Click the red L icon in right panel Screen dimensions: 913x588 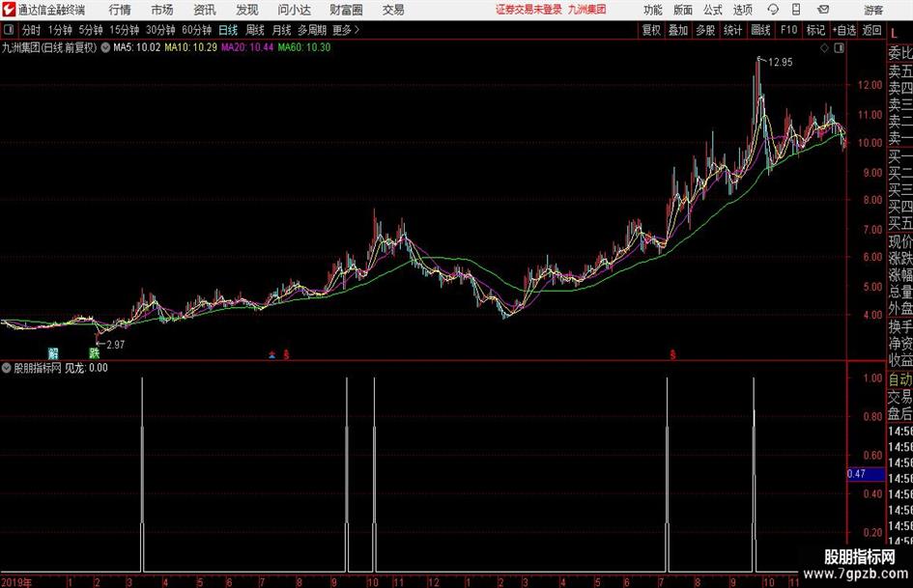coord(894,35)
